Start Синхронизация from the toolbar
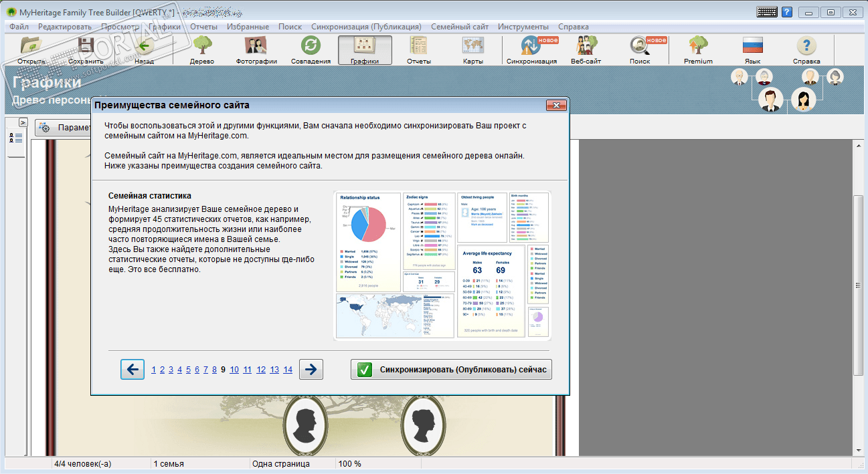The width and height of the screenshot is (868, 474). 531,50
